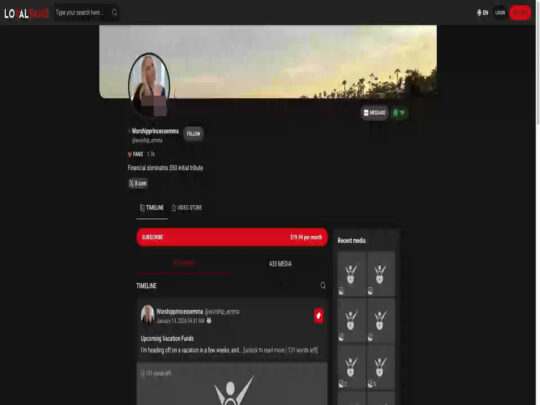Click the LoyalFans logo
The width and height of the screenshot is (540, 405).
pyautogui.click(x=26, y=13)
